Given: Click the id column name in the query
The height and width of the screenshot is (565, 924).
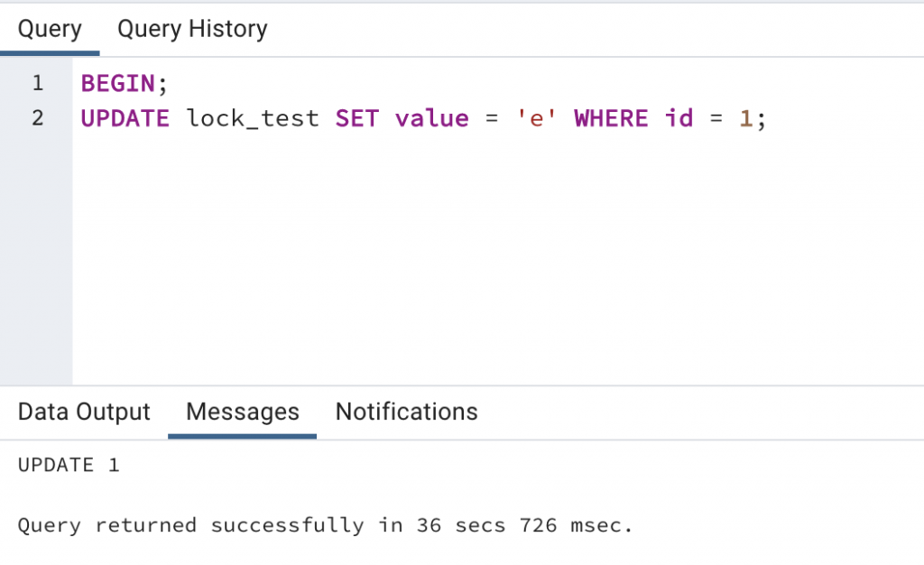Looking at the screenshot, I should point(679,118).
